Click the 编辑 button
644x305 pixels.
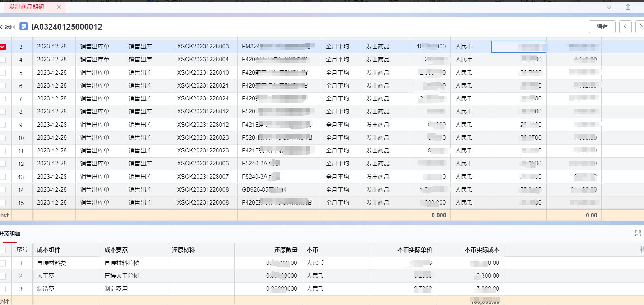tap(602, 27)
